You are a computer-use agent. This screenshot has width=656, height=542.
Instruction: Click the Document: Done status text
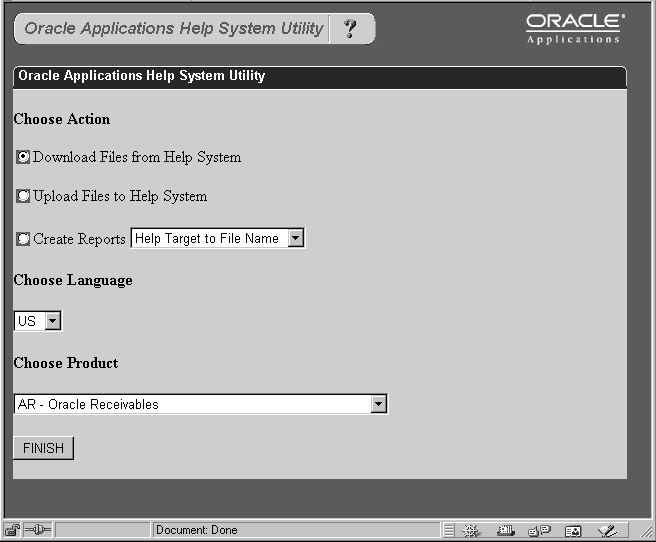coord(197,530)
